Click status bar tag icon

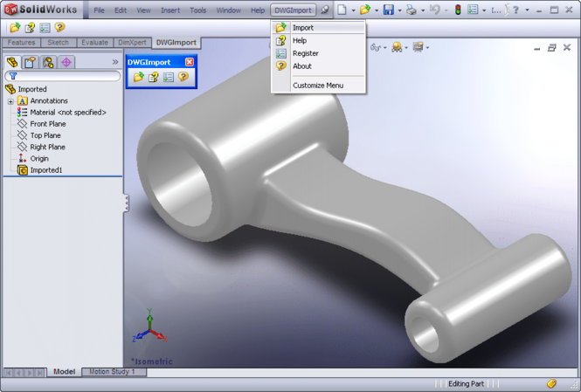coord(551,383)
